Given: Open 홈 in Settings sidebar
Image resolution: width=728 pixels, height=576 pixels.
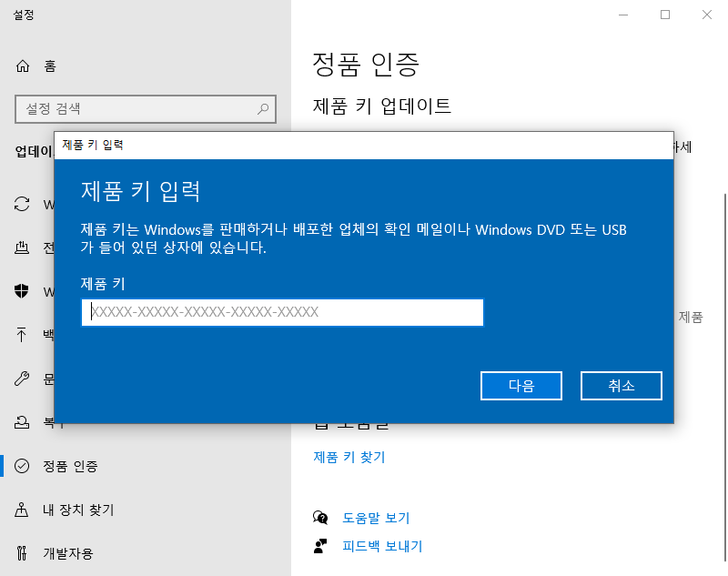Looking at the screenshot, I should (x=146, y=66).
